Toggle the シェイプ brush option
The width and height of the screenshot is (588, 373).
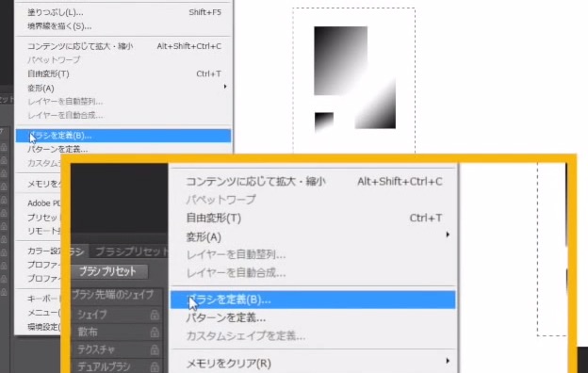pos(92,315)
